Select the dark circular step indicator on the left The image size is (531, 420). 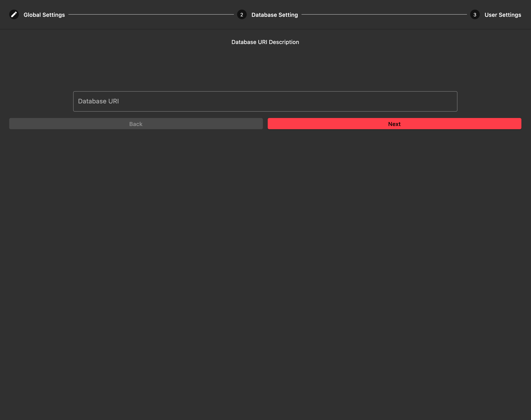[14, 15]
